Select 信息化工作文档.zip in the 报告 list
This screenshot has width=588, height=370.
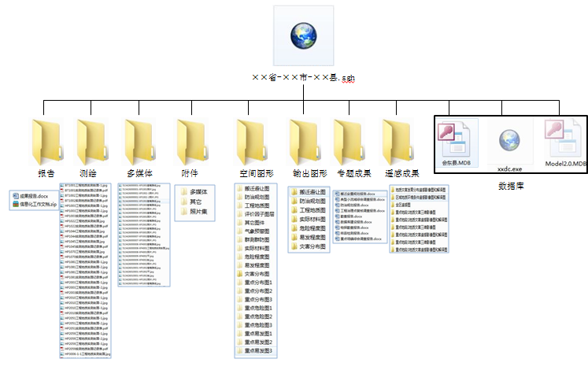coord(37,203)
